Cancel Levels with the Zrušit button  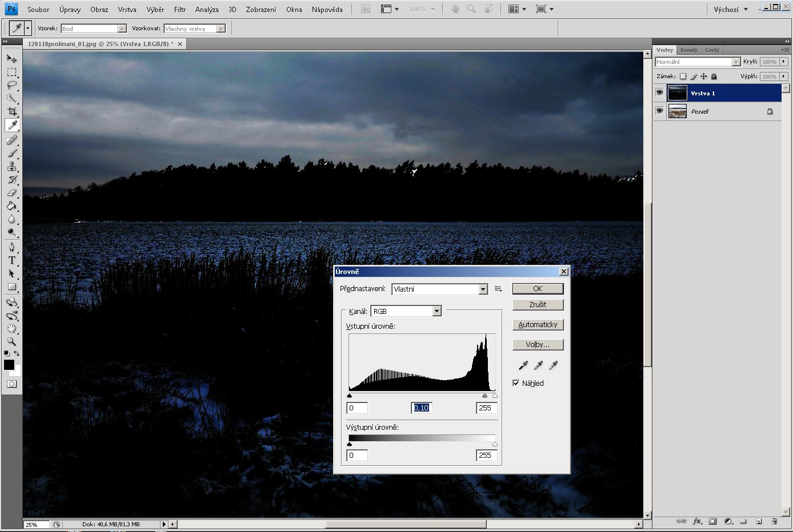pyautogui.click(x=538, y=305)
